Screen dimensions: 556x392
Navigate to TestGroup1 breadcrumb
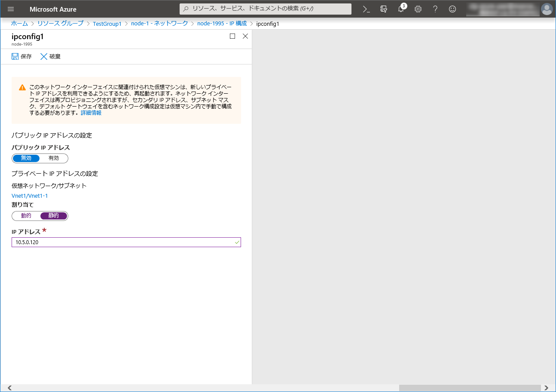tap(107, 24)
